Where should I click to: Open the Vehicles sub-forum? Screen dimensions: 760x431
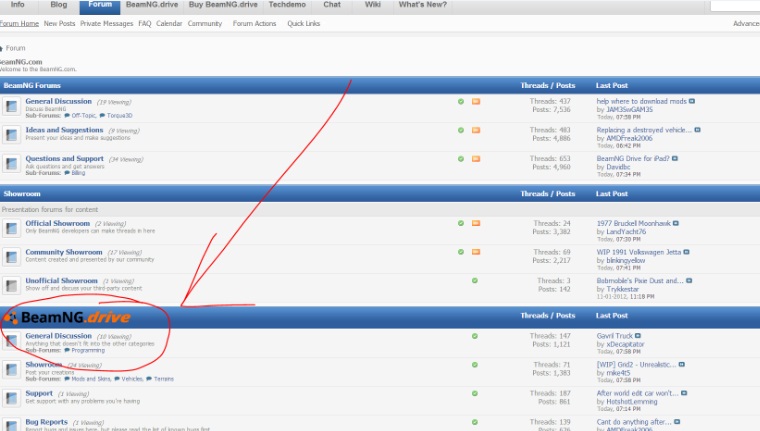132,379
